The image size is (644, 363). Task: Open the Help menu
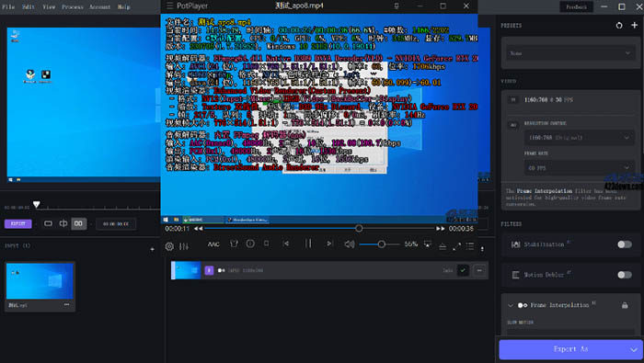[x=123, y=6]
